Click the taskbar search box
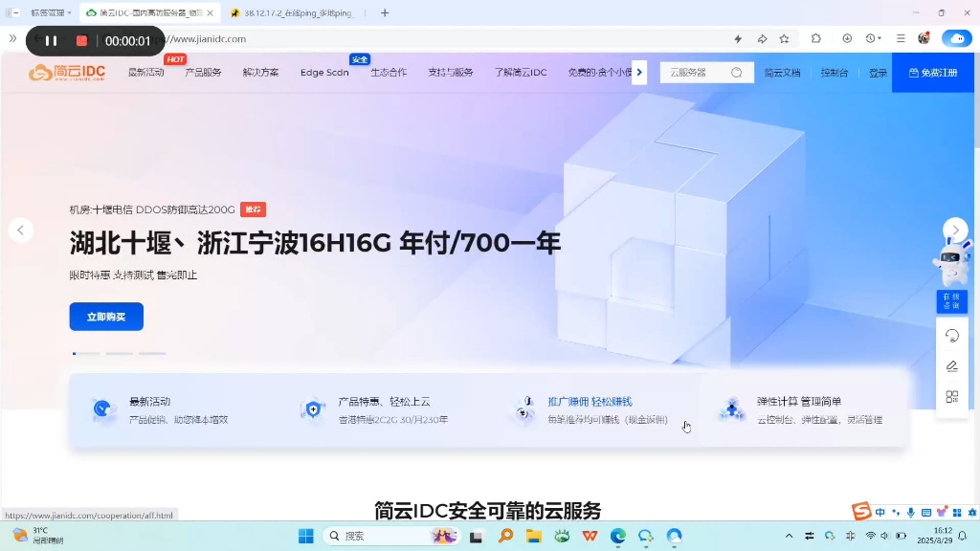The width and height of the screenshot is (980, 551). pyautogui.click(x=391, y=536)
